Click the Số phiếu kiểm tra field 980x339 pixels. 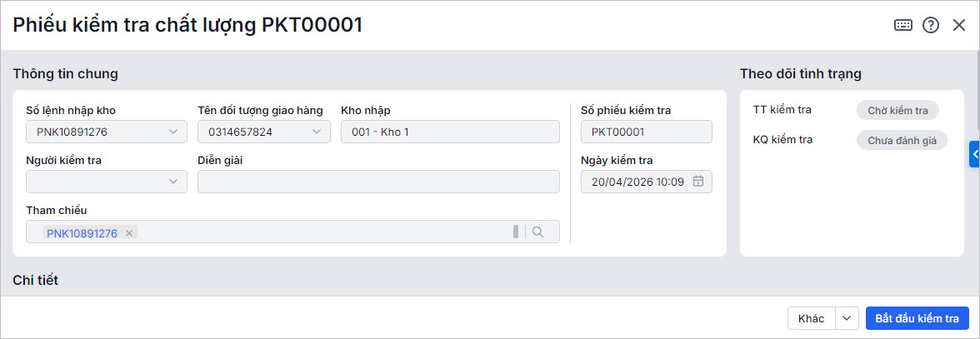tap(646, 132)
